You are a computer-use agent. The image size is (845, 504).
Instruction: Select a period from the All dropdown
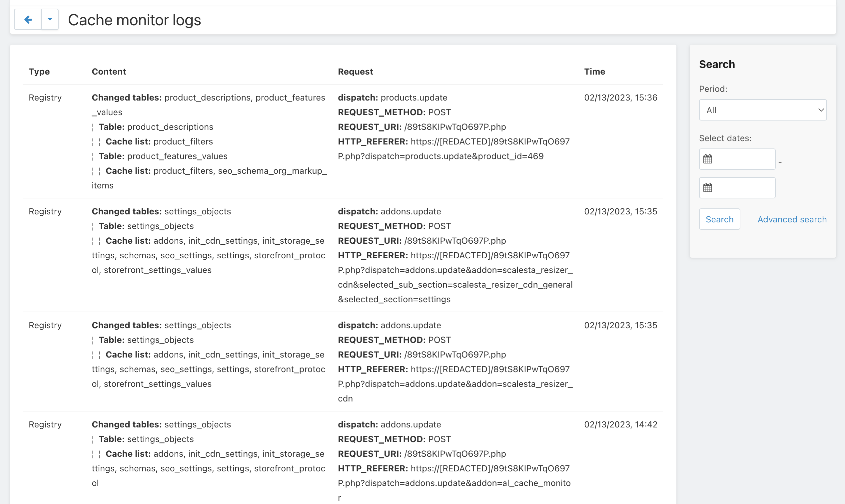pos(762,110)
